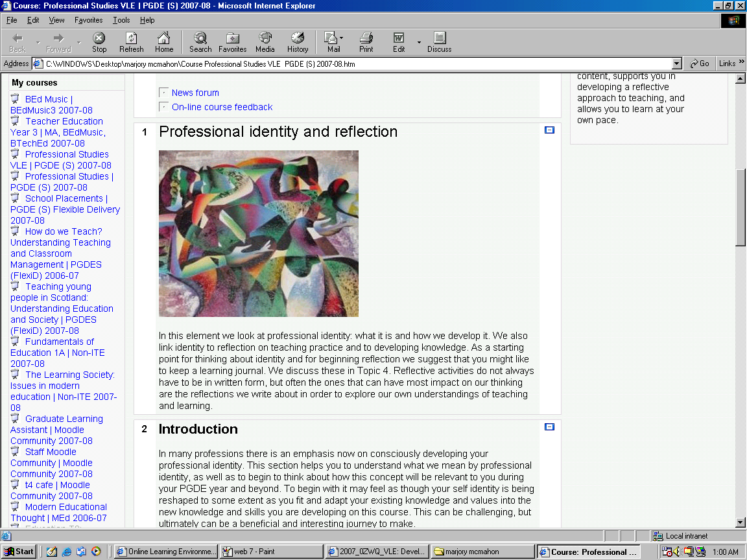Click the Edit toolbar button
747x560 pixels.
pyautogui.click(x=399, y=42)
